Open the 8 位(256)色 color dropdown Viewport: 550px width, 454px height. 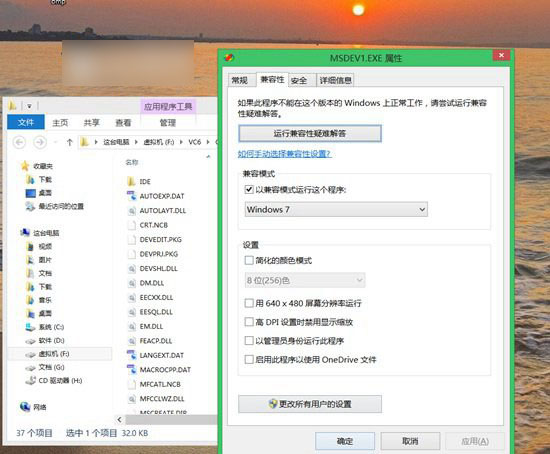pyautogui.click(x=304, y=280)
